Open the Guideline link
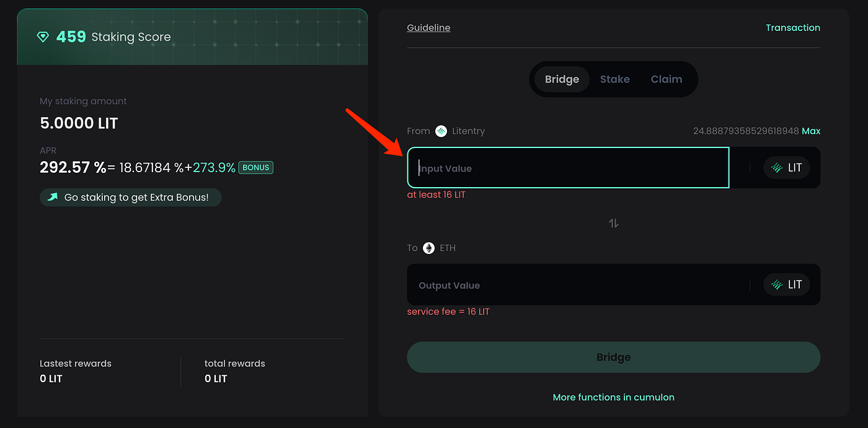 coord(428,28)
